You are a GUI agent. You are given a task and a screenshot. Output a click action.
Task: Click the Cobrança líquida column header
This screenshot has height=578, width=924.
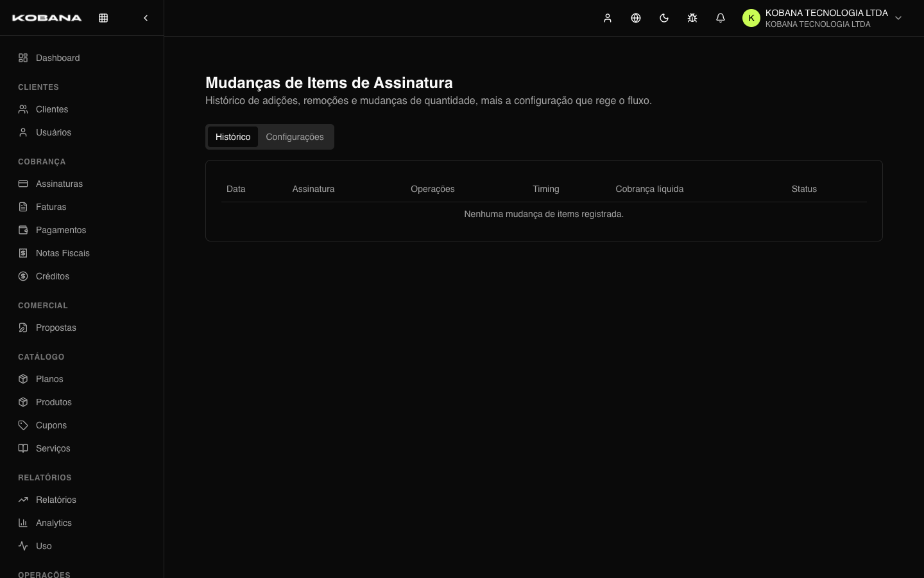coord(649,189)
